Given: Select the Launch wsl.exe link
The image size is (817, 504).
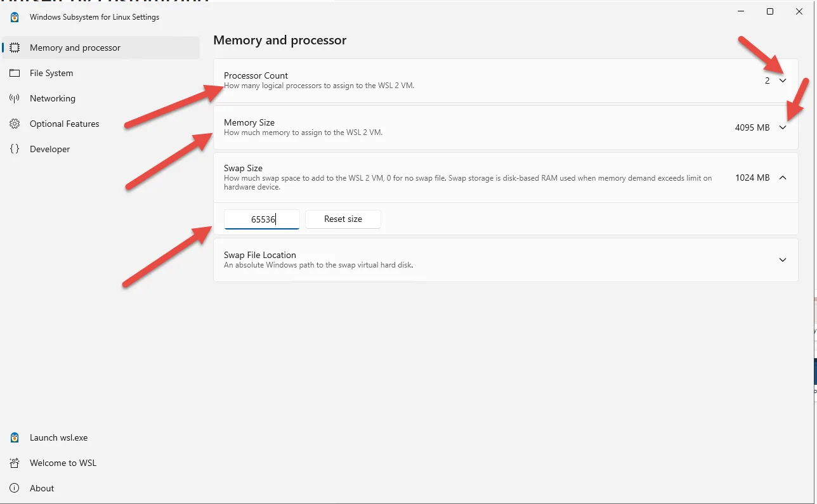Looking at the screenshot, I should 59,437.
